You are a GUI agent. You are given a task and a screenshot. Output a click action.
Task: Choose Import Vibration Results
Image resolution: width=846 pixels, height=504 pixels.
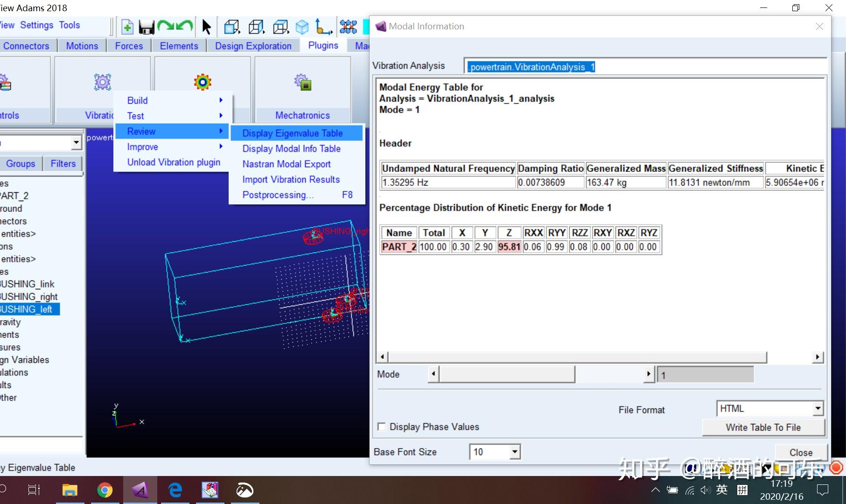(297, 179)
